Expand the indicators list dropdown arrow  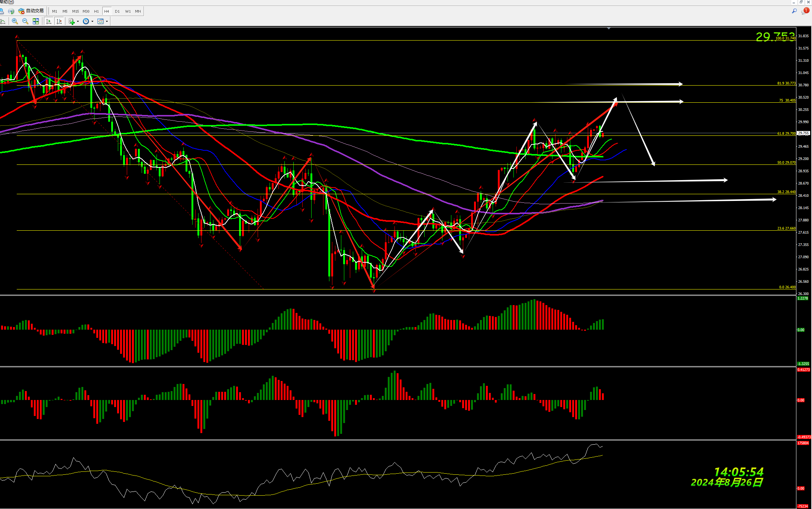click(x=78, y=21)
